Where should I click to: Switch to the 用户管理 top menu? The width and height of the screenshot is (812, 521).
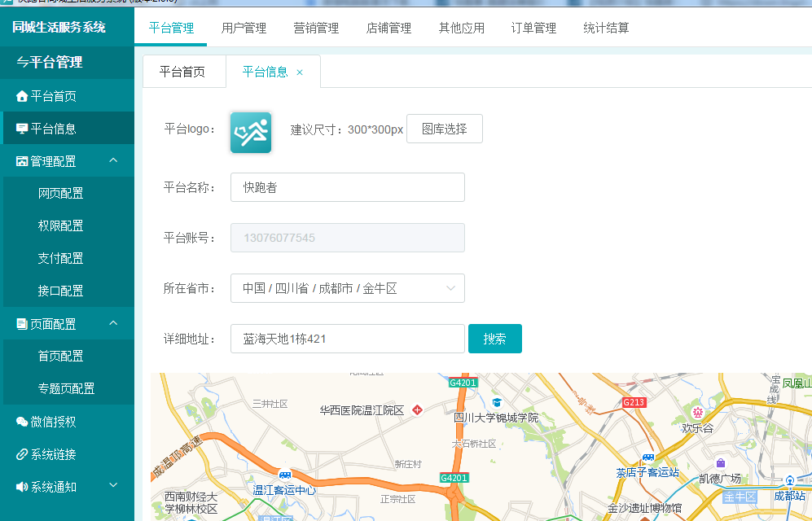click(x=244, y=28)
